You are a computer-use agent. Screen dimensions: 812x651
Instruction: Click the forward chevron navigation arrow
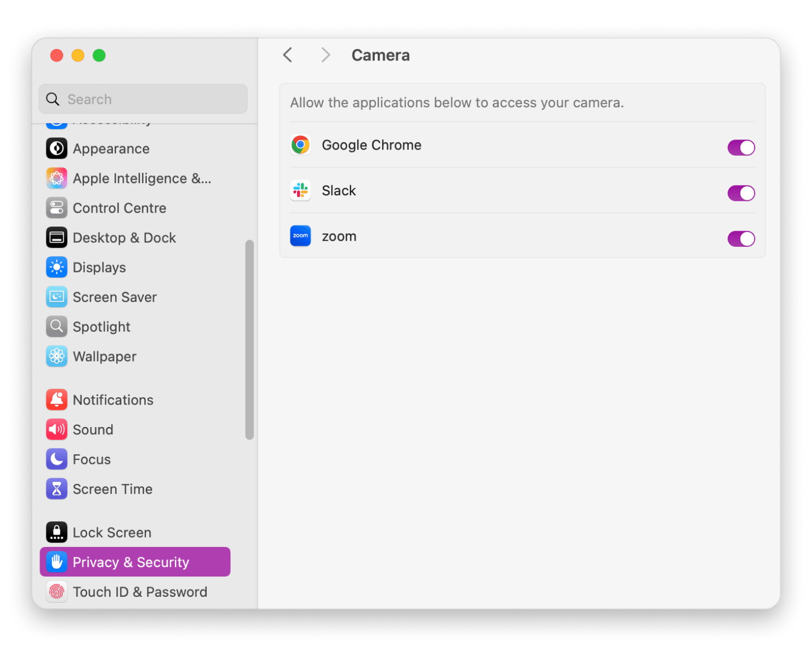(326, 55)
